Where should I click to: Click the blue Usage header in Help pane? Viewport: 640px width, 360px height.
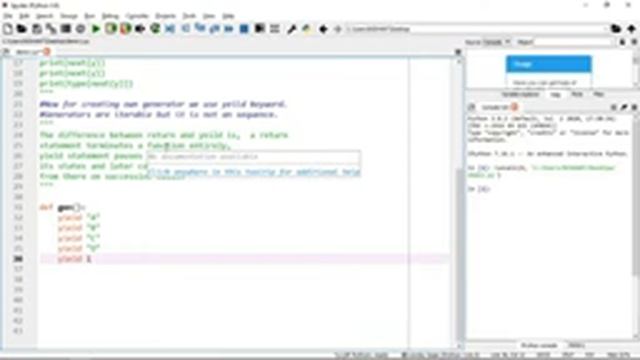pos(549,64)
